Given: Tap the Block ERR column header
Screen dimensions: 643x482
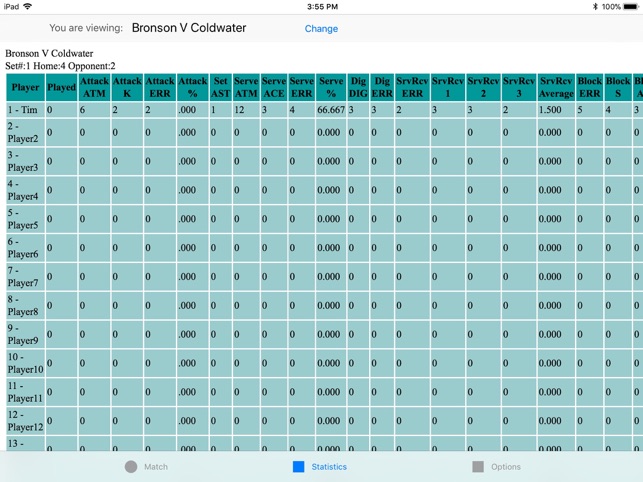Looking at the screenshot, I should pos(590,87).
